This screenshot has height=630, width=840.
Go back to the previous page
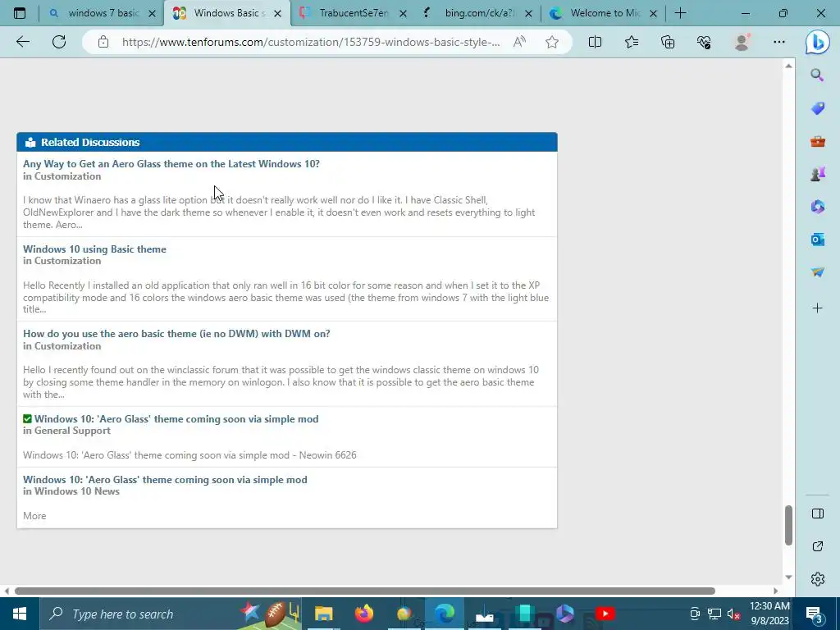tap(22, 42)
